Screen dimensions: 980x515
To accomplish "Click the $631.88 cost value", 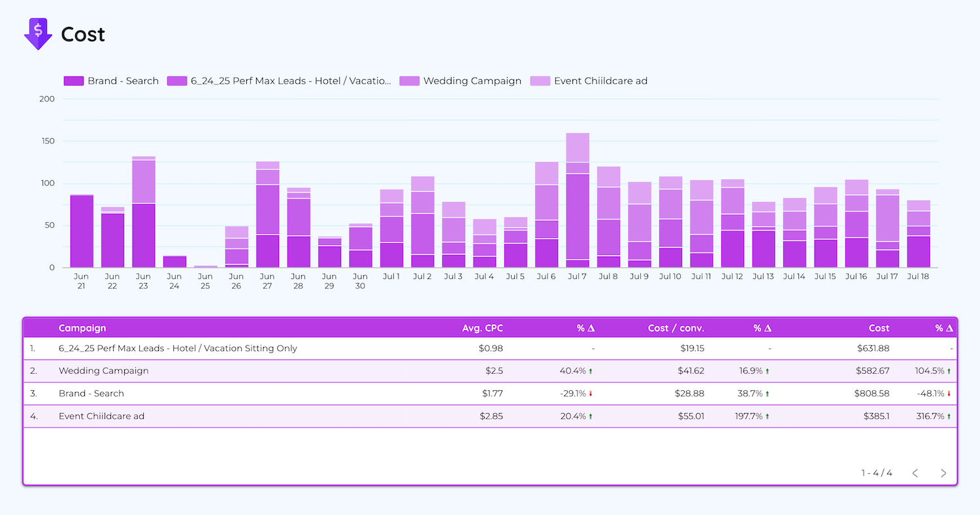I will [873, 348].
